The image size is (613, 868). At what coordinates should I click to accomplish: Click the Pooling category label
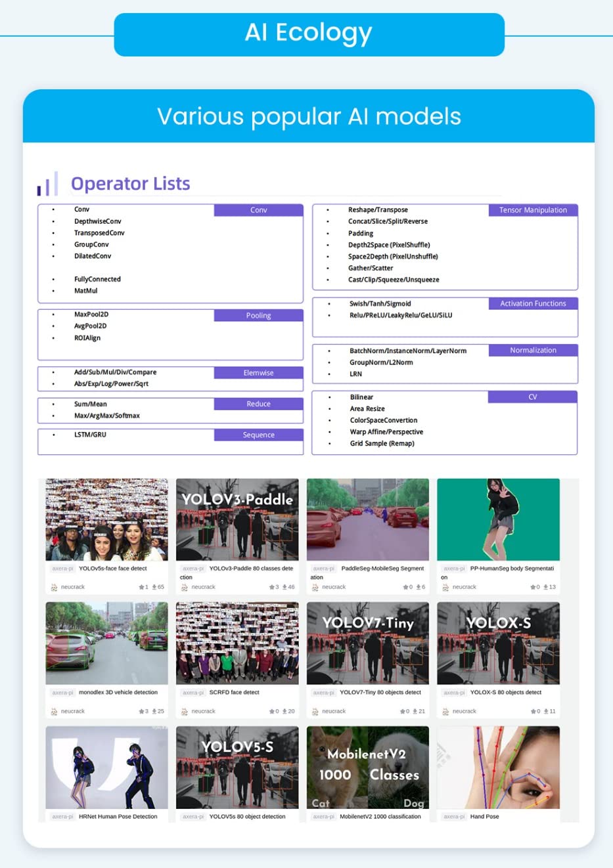[x=258, y=315]
